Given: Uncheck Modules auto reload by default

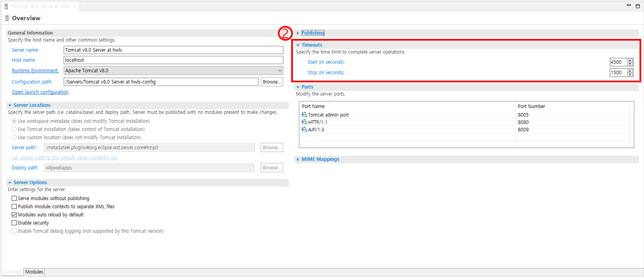Looking at the screenshot, I should pyautogui.click(x=14, y=215).
